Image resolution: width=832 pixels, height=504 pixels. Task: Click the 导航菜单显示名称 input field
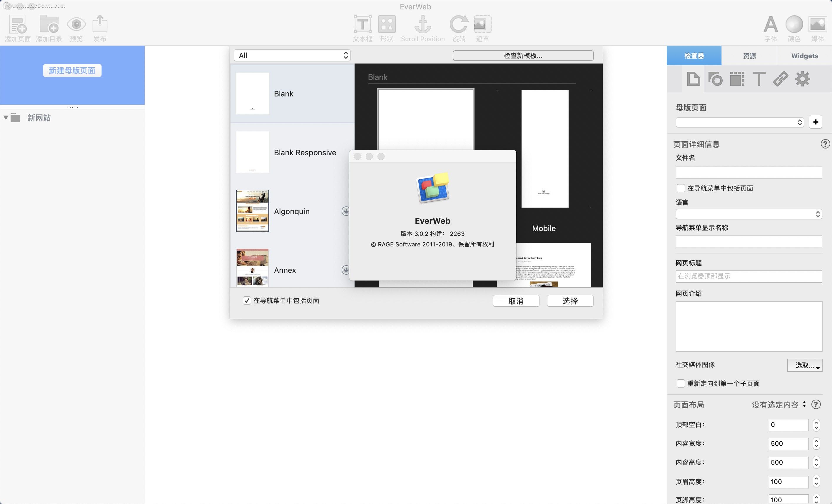[x=749, y=242]
